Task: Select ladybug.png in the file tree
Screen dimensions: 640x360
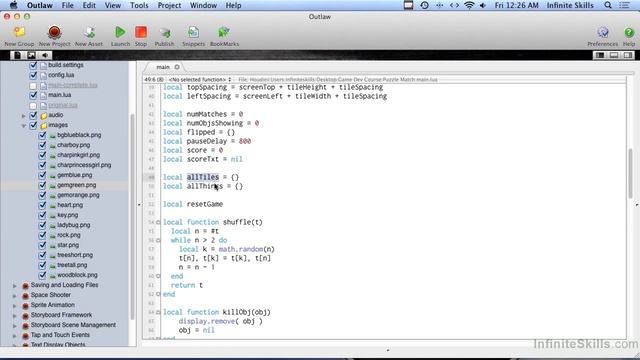Action: coord(73,225)
